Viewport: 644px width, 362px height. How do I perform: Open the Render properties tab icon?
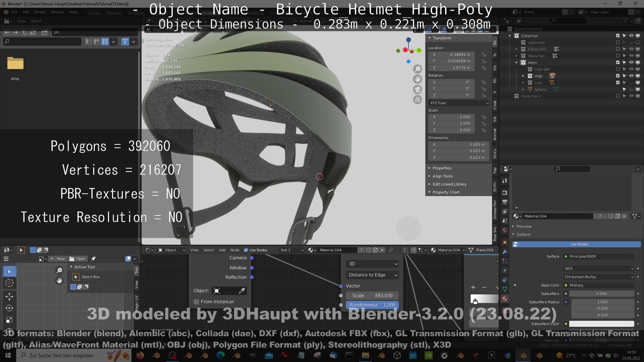point(504,192)
